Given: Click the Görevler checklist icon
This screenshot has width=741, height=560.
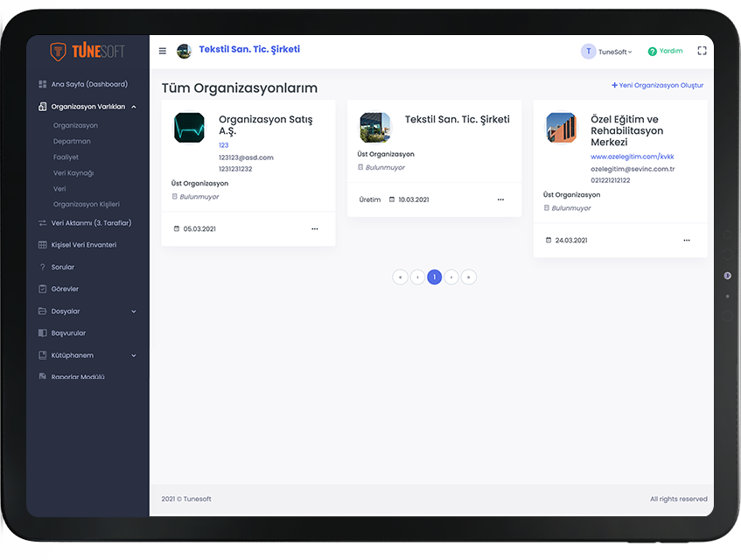Looking at the screenshot, I should coord(43,289).
